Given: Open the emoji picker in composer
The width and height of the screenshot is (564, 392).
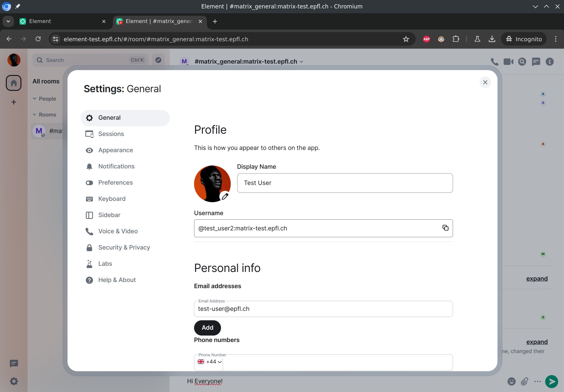Looking at the screenshot, I should (x=511, y=381).
